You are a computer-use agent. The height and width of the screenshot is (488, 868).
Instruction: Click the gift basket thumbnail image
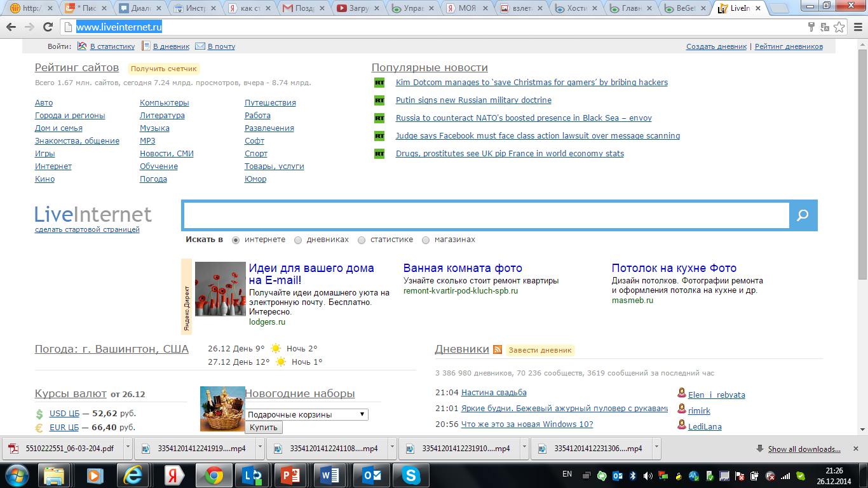pyautogui.click(x=222, y=409)
